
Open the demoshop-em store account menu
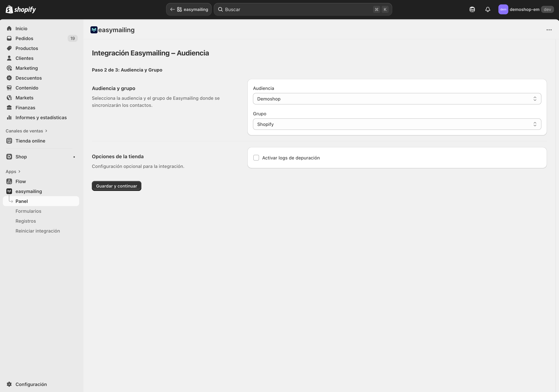pyautogui.click(x=526, y=10)
